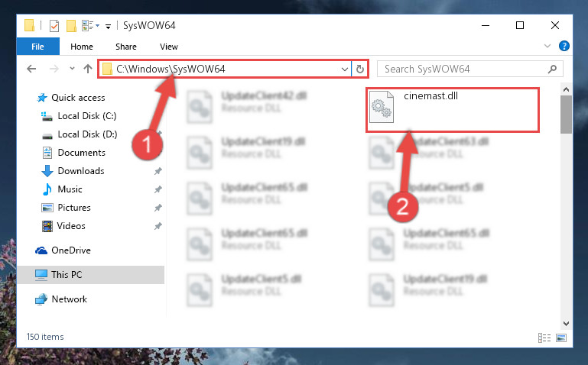
Task: Unpin Downloads from Quick access
Action: coord(158,171)
